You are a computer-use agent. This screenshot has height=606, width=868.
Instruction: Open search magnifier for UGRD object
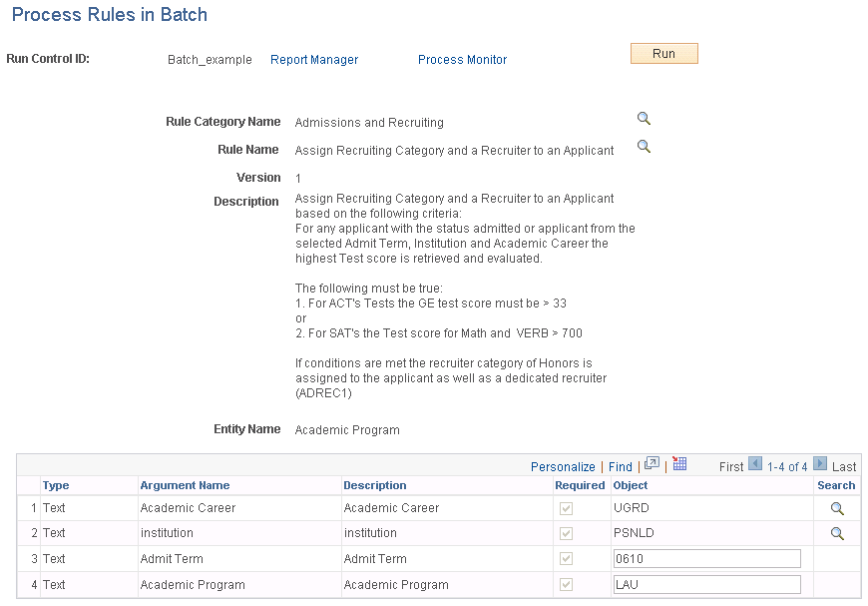[x=837, y=507]
